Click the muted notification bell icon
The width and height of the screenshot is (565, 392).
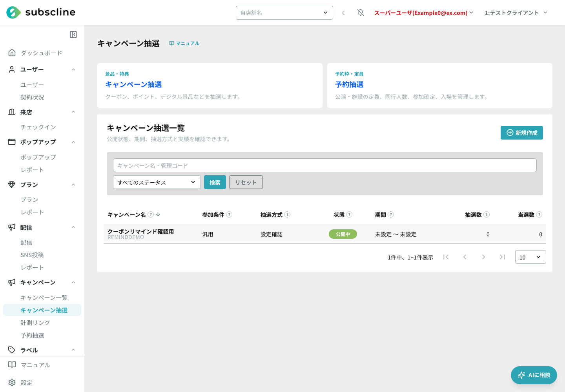[x=361, y=13]
